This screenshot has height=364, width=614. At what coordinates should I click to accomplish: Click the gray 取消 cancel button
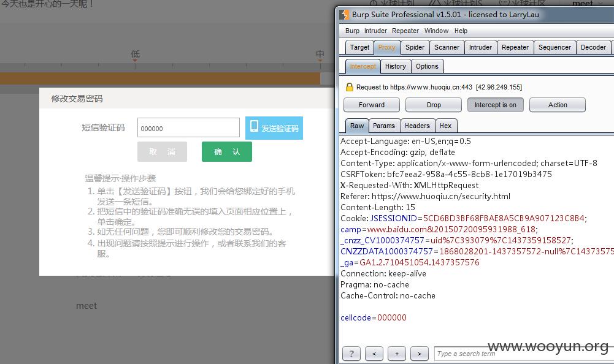[162, 151]
